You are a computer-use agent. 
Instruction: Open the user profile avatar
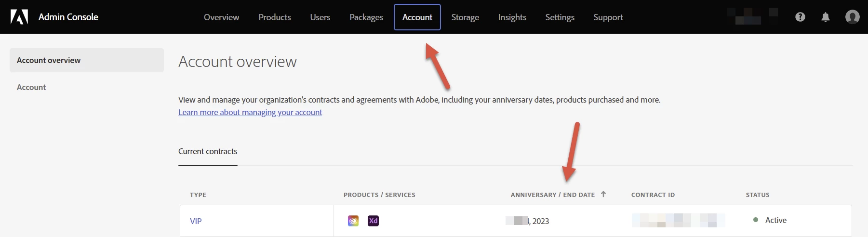[852, 17]
